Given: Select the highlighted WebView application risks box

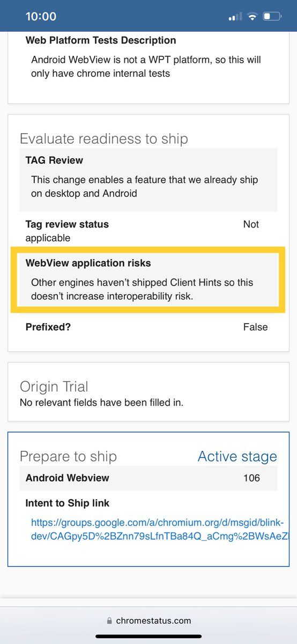Looking at the screenshot, I should click(x=148, y=280).
